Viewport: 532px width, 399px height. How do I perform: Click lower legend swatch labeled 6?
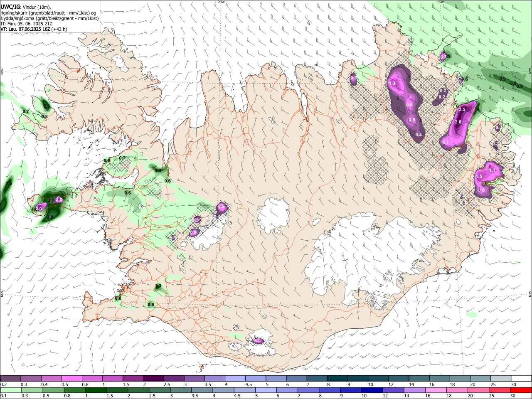point(287,390)
